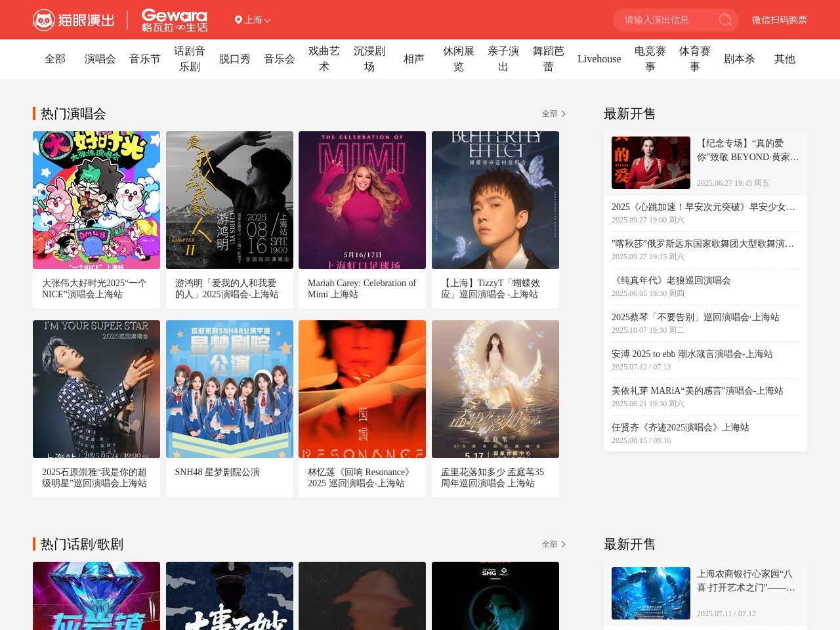Select the 体育赛事 category tab
The image size is (840, 630).
tap(695, 59)
